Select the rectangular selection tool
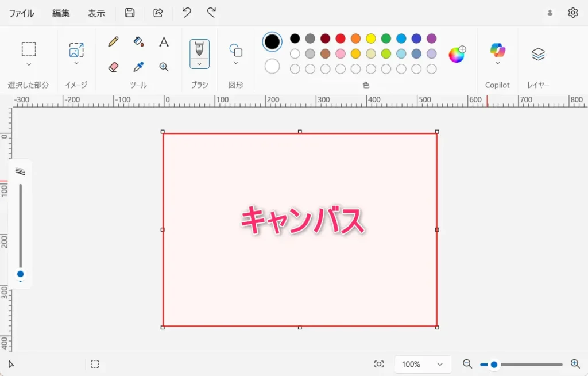 (x=29, y=49)
